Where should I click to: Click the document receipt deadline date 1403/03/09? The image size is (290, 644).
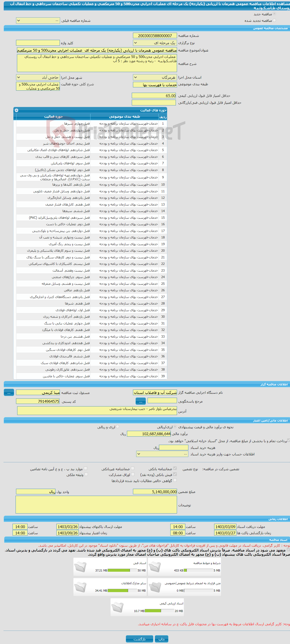pos(225,527)
